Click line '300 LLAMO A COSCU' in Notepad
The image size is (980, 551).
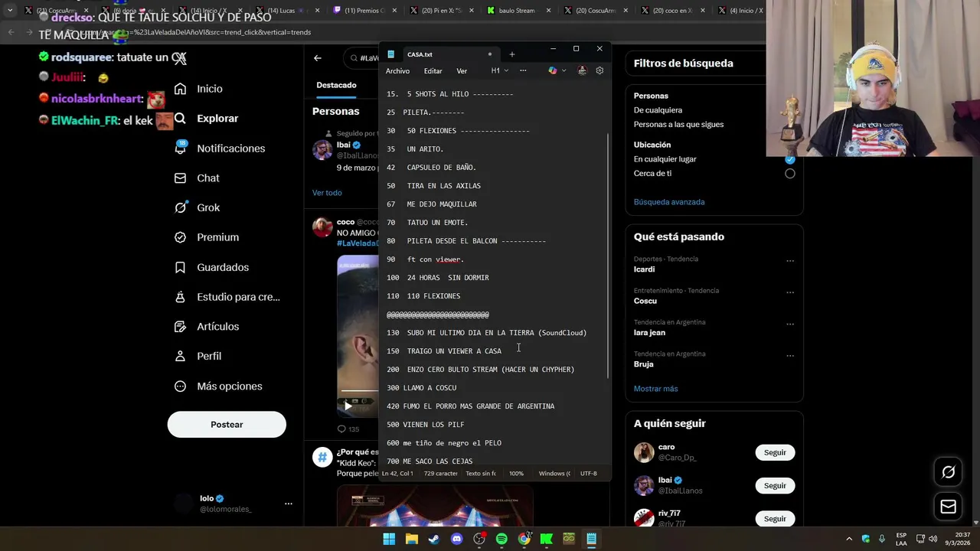click(x=421, y=388)
